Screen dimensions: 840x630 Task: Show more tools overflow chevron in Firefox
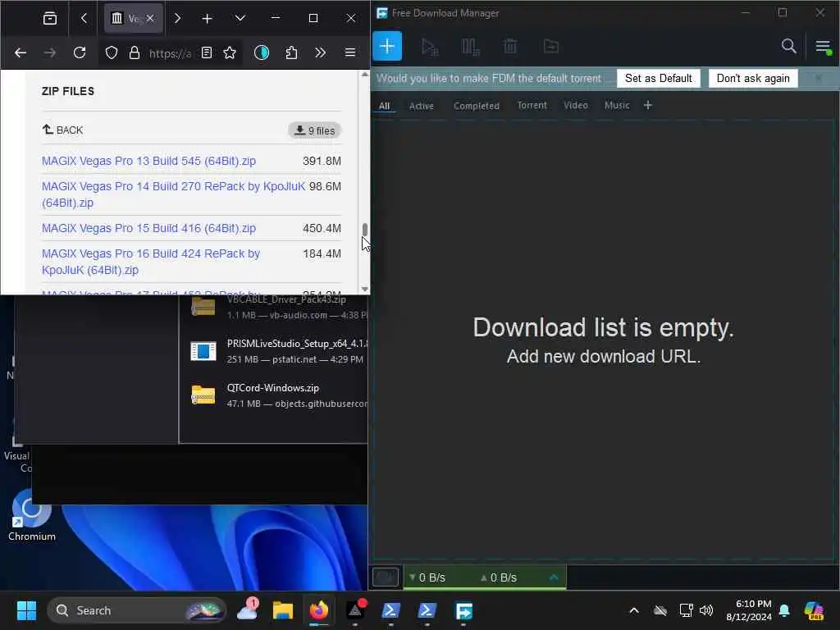coord(321,52)
